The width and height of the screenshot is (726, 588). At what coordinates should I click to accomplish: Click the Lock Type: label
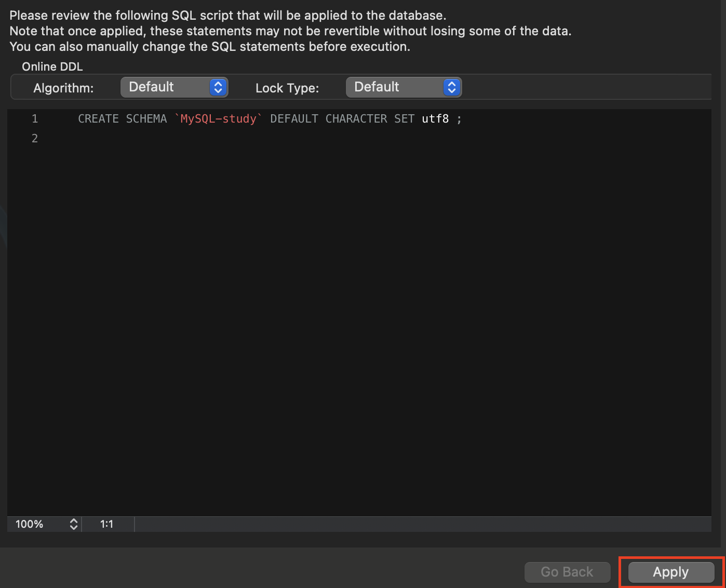(287, 88)
